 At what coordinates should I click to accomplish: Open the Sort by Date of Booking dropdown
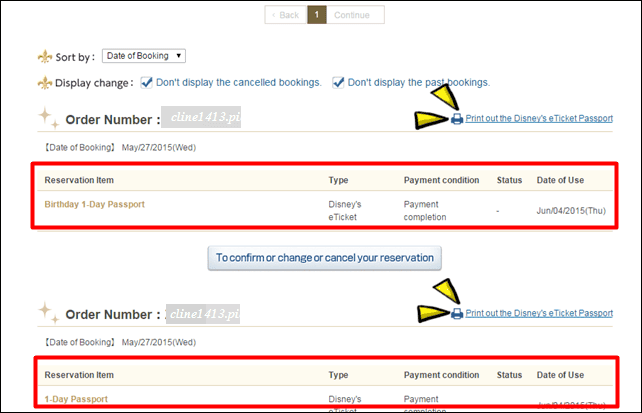(x=144, y=56)
